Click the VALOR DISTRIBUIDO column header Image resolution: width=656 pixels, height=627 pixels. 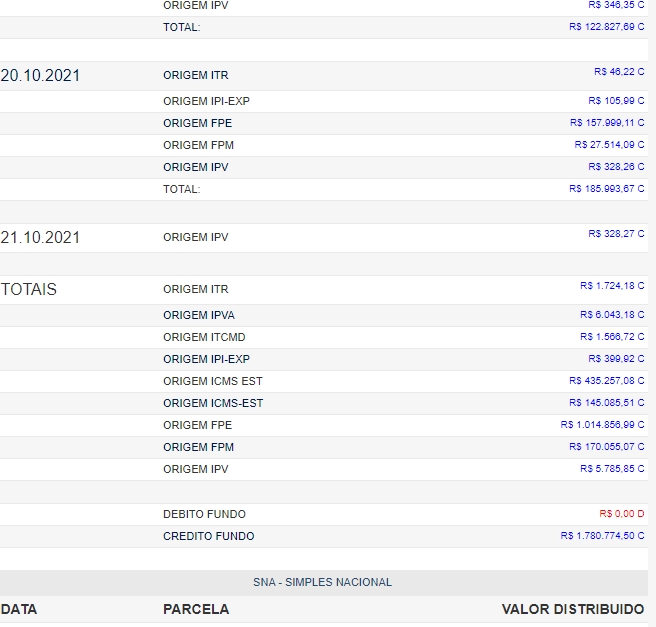[x=573, y=609]
